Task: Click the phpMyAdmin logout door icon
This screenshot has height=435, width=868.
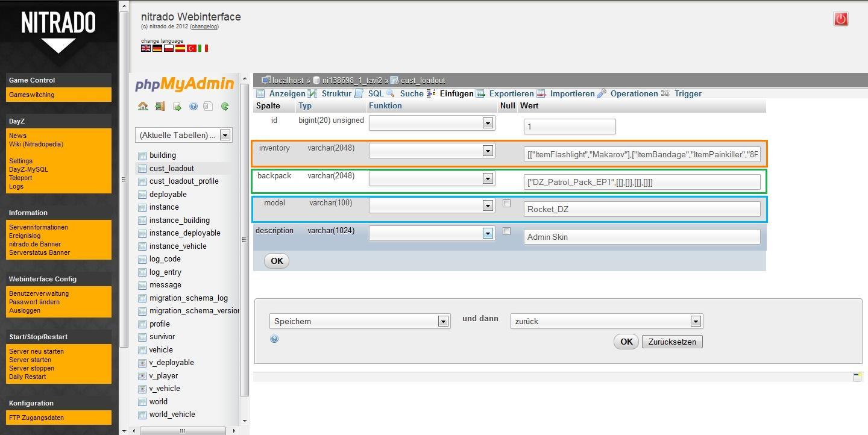Action: tap(160, 106)
